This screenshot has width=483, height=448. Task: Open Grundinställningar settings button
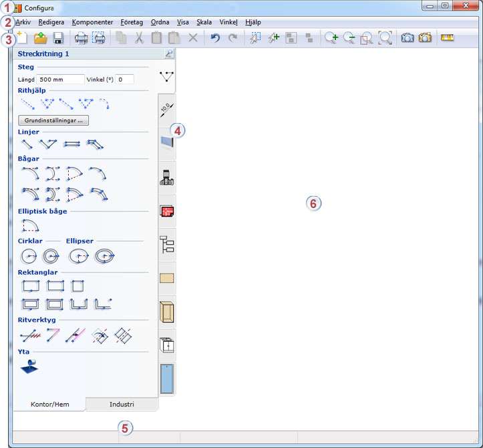53,120
